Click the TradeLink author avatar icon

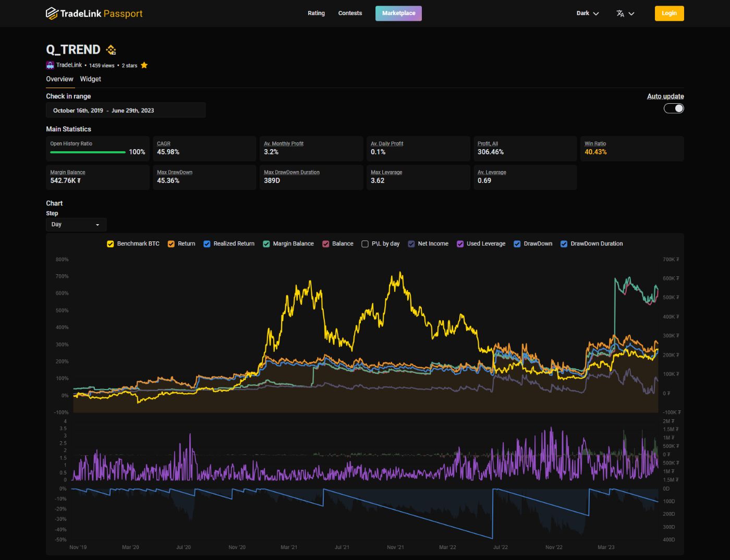click(50, 65)
